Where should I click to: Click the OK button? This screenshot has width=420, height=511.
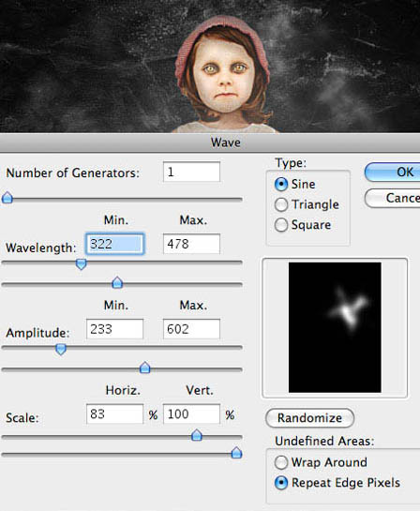click(x=392, y=173)
